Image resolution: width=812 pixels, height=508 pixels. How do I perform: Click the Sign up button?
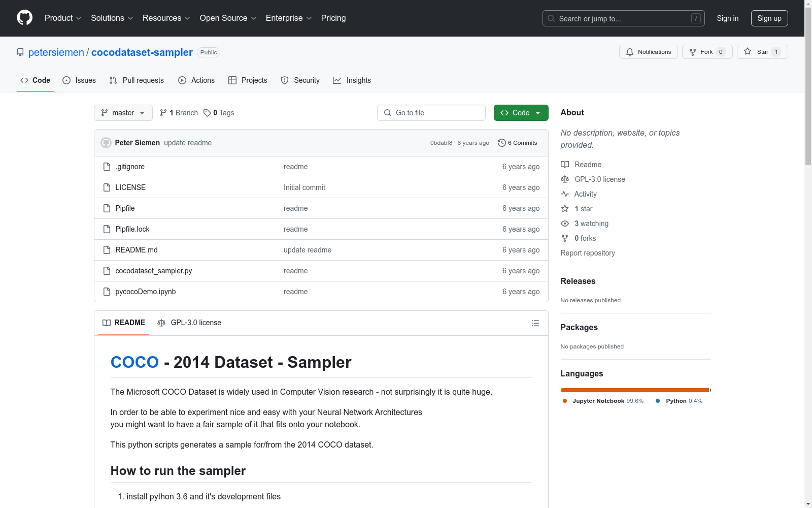click(x=769, y=18)
